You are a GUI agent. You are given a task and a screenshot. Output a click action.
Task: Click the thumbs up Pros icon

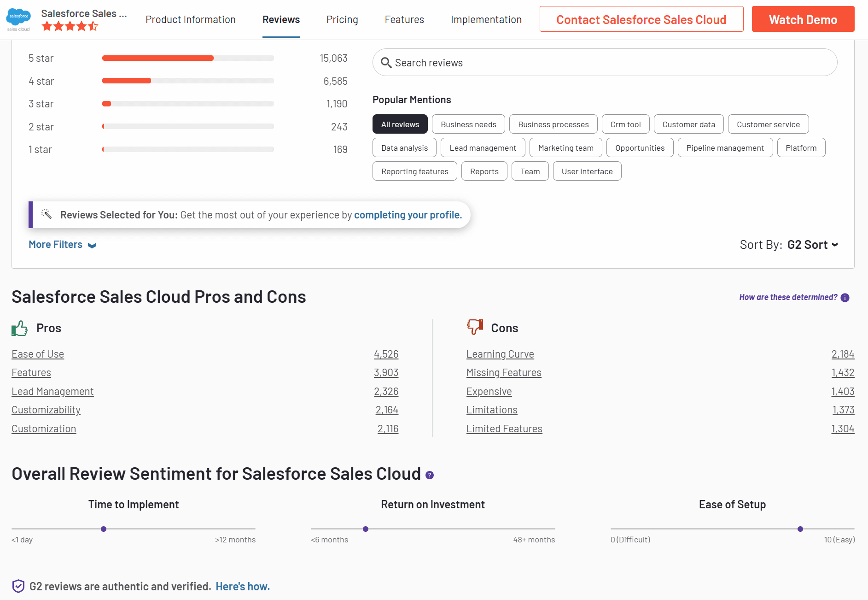(x=19, y=328)
